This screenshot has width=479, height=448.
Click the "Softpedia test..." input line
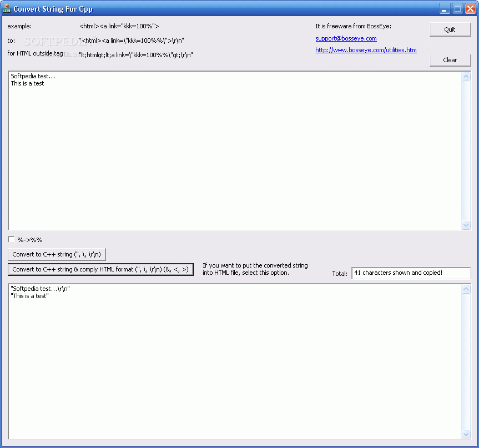pyautogui.click(x=33, y=76)
